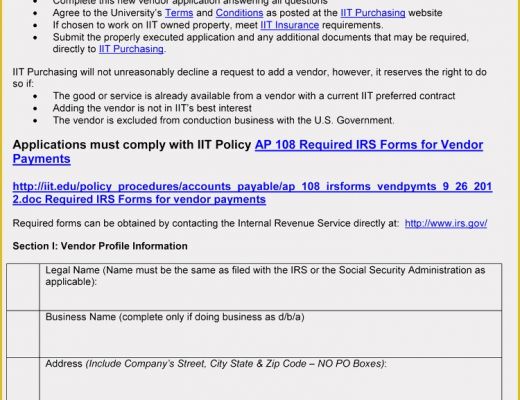This screenshot has width=520, height=400.
Task: Click 'Submit the properly executed application' bullet
Action: click(261, 43)
